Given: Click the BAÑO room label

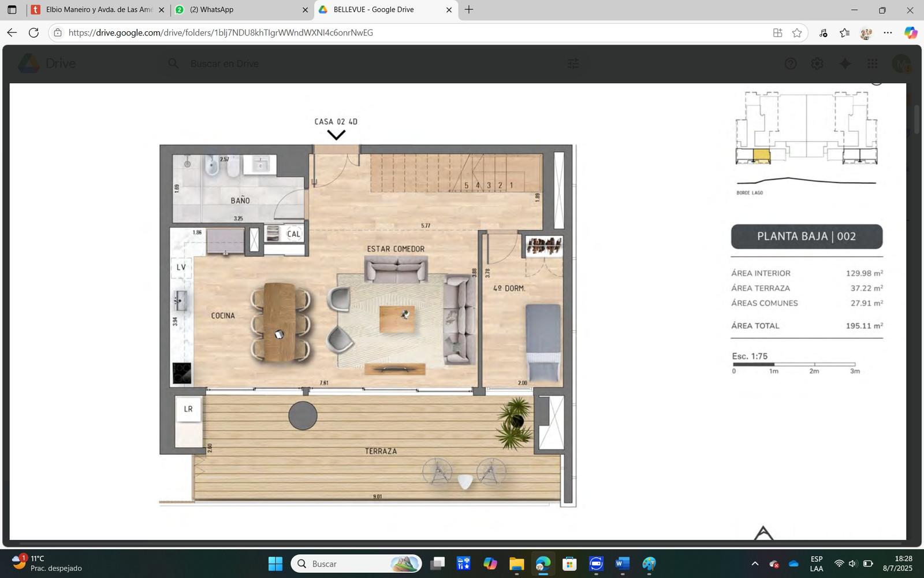Looking at the screenshot, I should 240,201.
